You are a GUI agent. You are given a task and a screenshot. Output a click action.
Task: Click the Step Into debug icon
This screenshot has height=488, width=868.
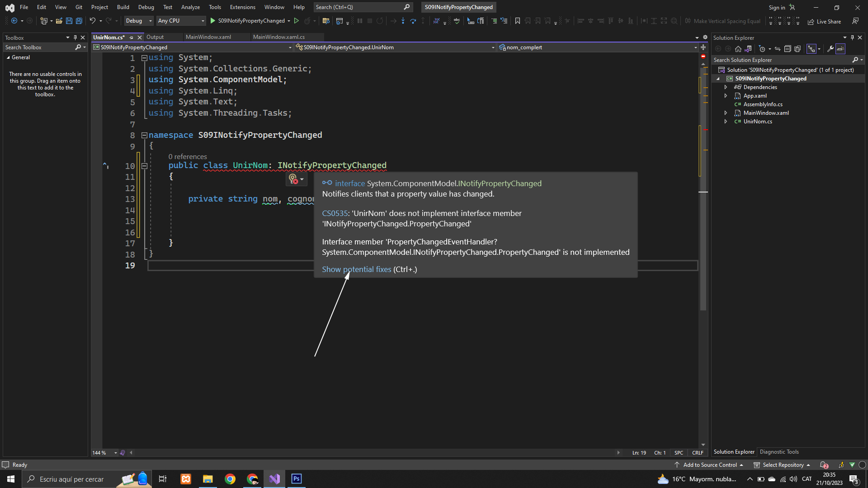tap(403, 21)
